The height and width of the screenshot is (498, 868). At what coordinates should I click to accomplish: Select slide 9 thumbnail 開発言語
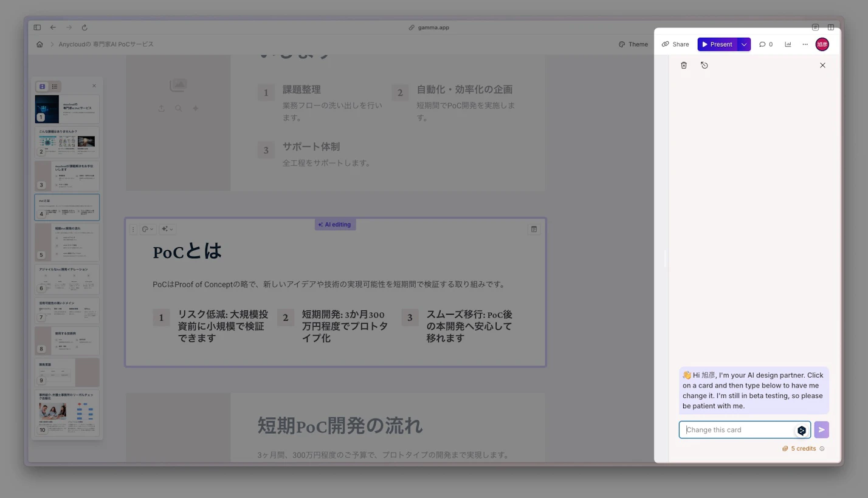pos(67,372)
